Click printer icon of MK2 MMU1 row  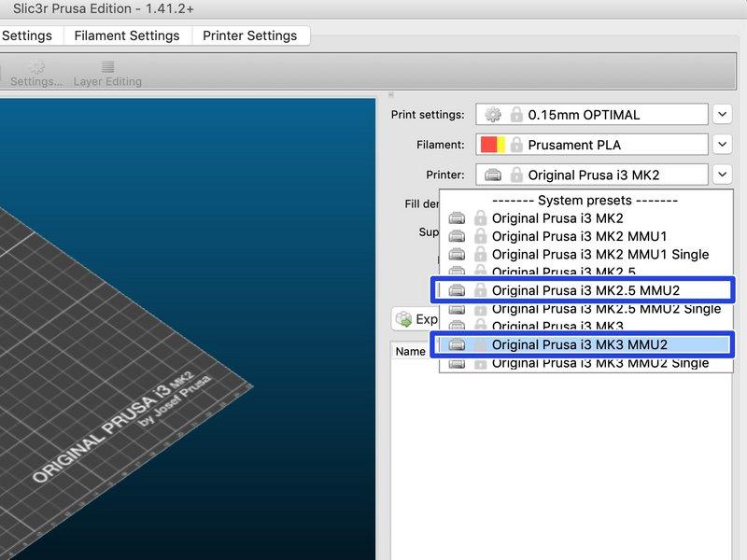[457, 236]
